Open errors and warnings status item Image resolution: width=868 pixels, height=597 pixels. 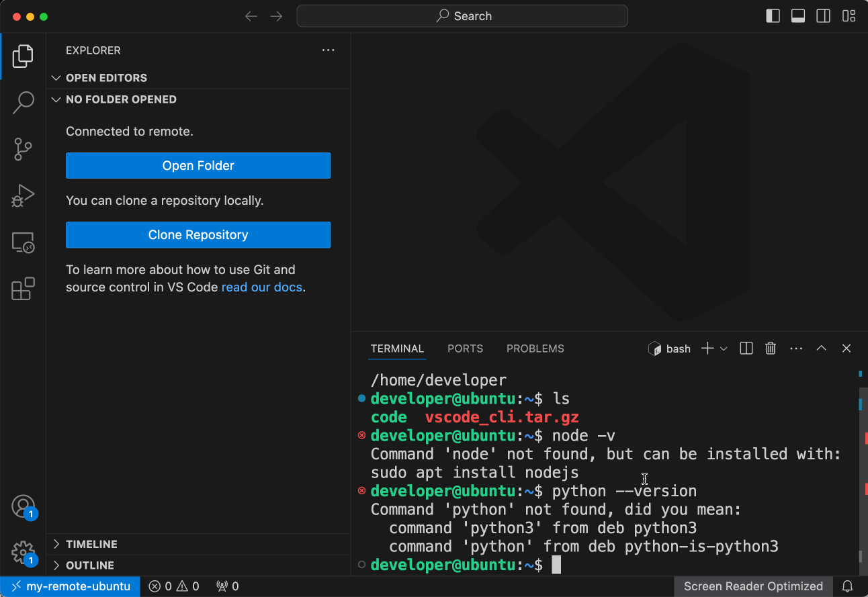174,586
